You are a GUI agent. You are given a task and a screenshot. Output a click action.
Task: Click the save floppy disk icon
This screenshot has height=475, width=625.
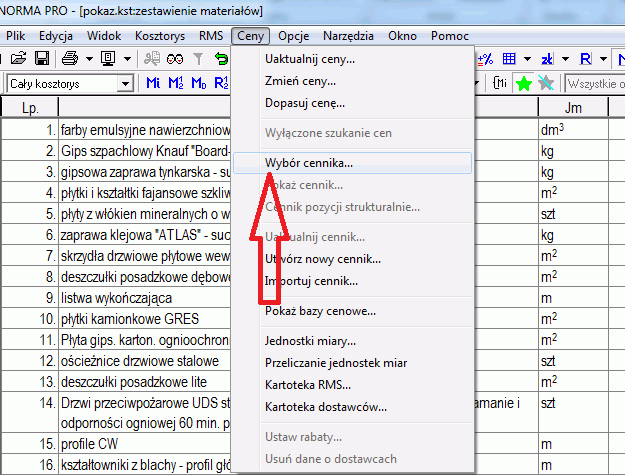click(x=42, y=59)
